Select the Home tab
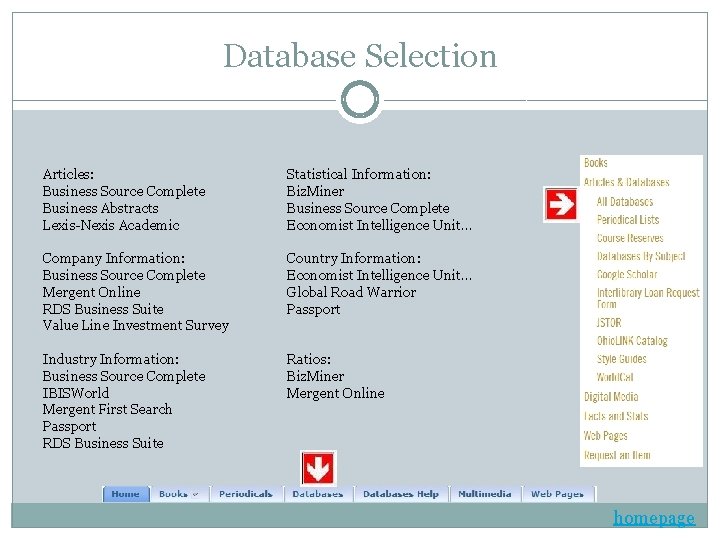 click(126, 494)
